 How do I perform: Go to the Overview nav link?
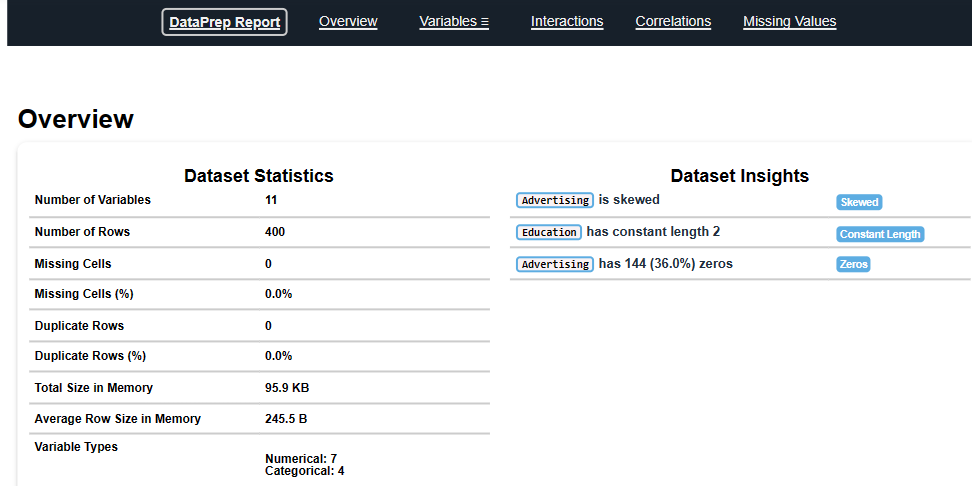pyautogui.click(x=348, y=21)
